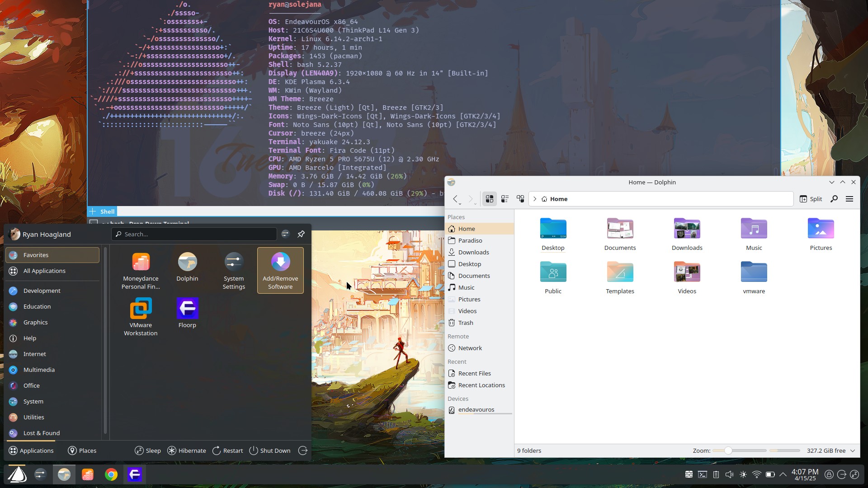The width and height of the screenshot is (868, 488).
Task: Open Development category in launcher
Action: (52, 291)
